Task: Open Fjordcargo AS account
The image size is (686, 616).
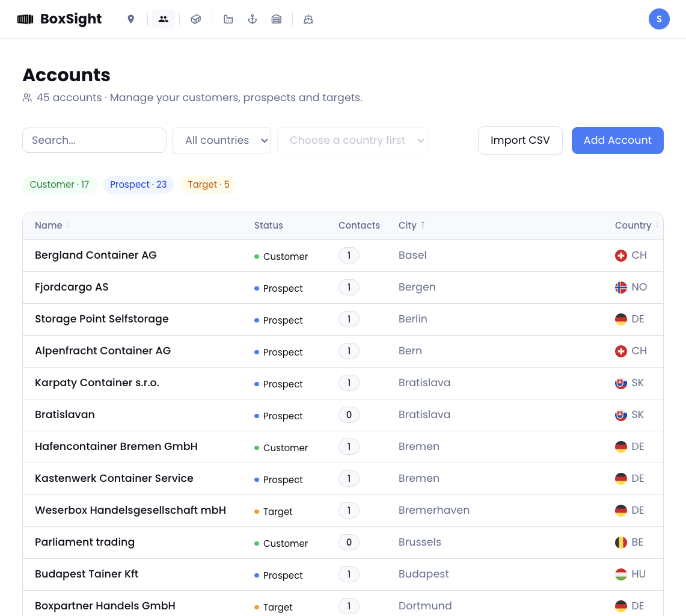Action: tap(72, 287)
